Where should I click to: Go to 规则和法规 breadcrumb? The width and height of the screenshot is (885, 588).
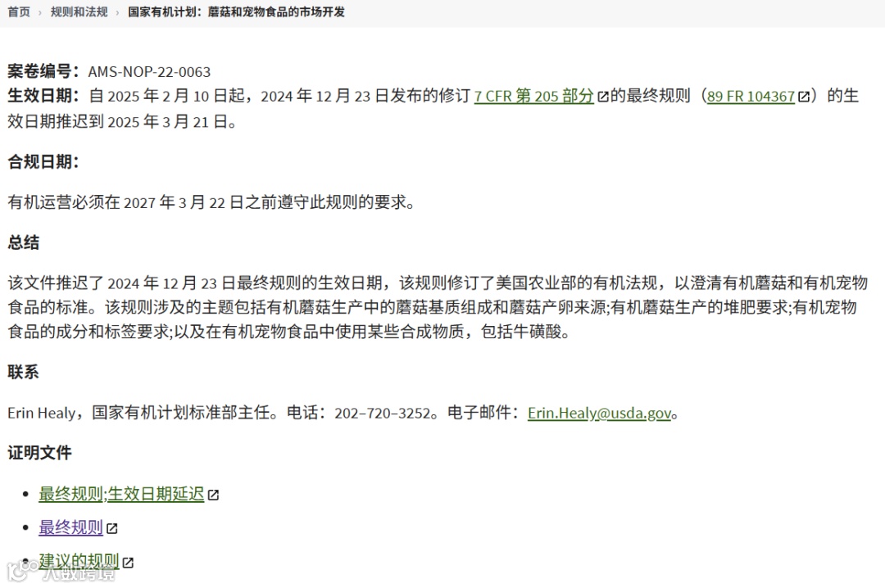pyautogui.click(x=79, y=11)
